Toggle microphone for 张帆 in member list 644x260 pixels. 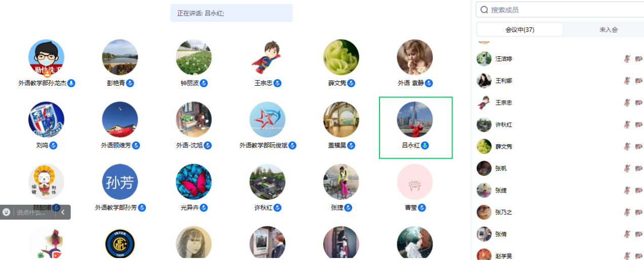pyautogui.click(x=627, y=168)
